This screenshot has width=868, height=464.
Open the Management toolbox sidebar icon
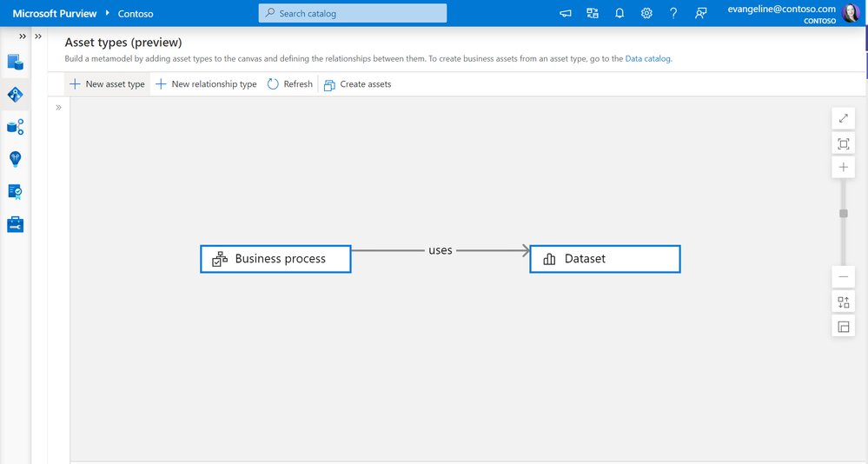15,224
